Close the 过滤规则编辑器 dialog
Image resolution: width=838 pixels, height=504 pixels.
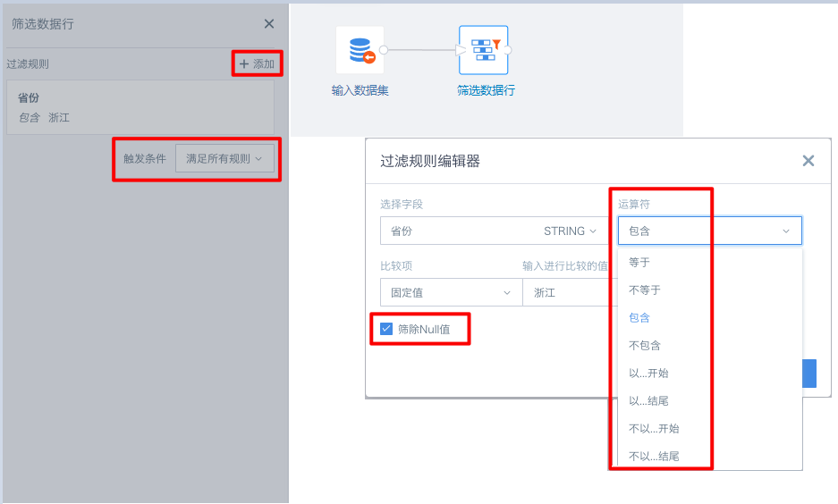pos(808,161)
